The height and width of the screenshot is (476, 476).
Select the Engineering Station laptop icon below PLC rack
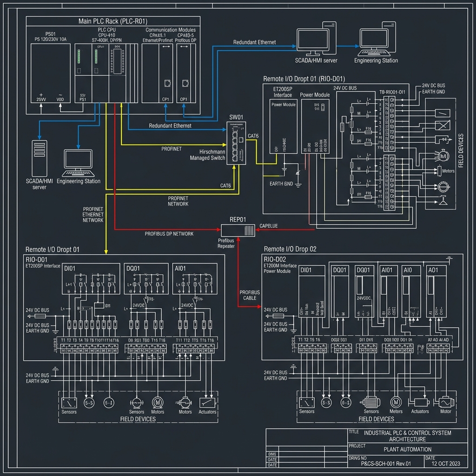pos(78,163)
